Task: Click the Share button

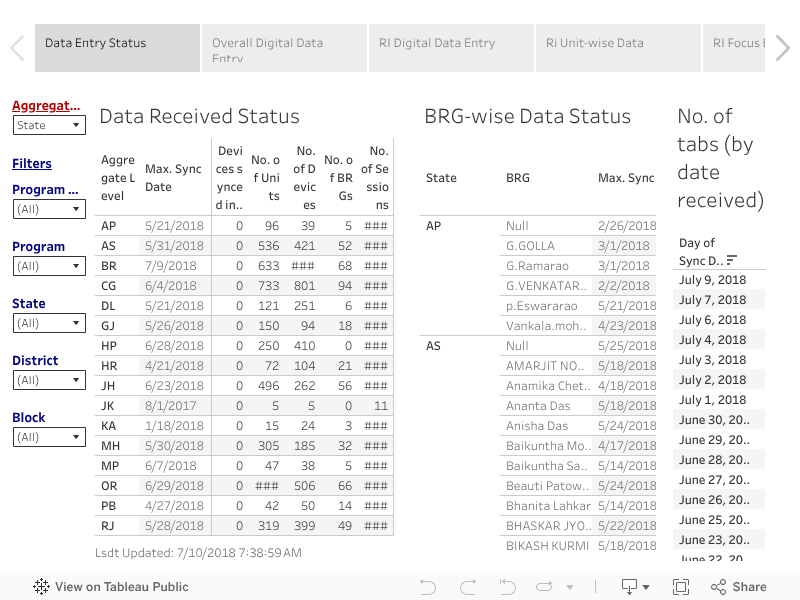Action: 738,587
